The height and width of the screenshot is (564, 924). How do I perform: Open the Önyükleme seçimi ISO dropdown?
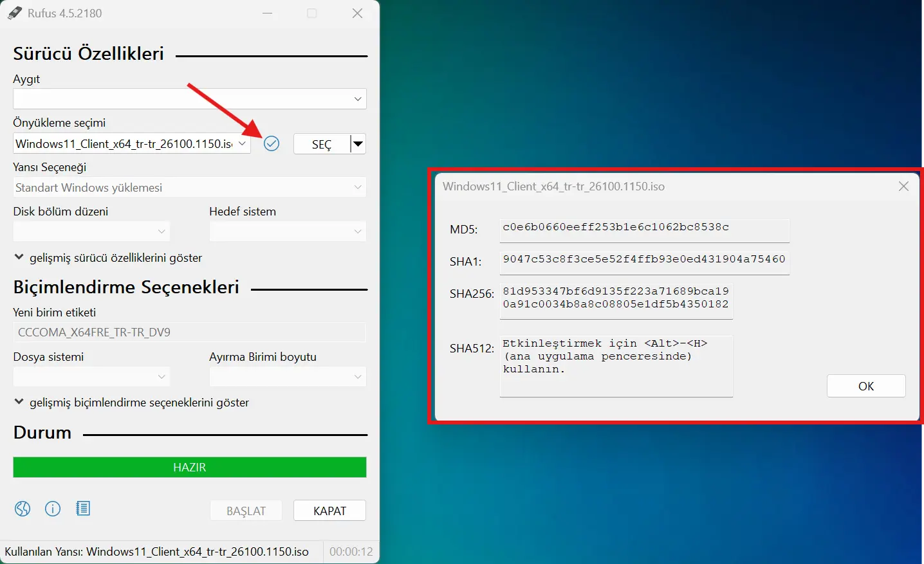click(132, 143)
